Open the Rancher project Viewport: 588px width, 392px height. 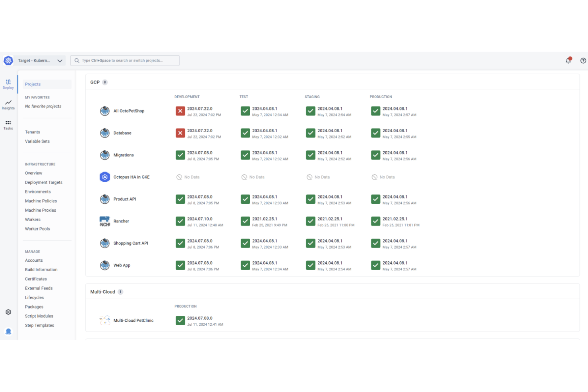[121, 221]
